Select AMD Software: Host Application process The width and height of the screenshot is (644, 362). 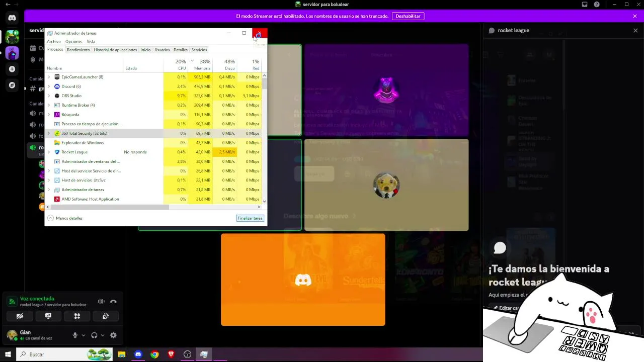pos(153,199)
